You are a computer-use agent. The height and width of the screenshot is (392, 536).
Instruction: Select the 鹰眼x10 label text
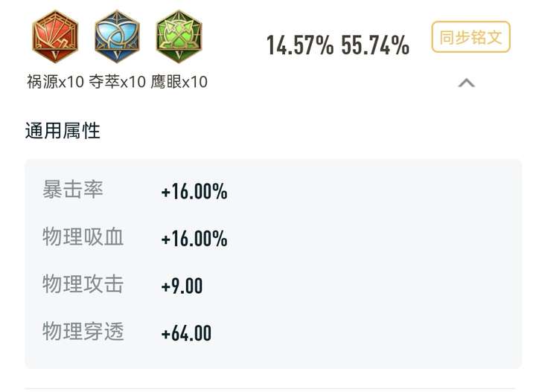pos(179,82)
